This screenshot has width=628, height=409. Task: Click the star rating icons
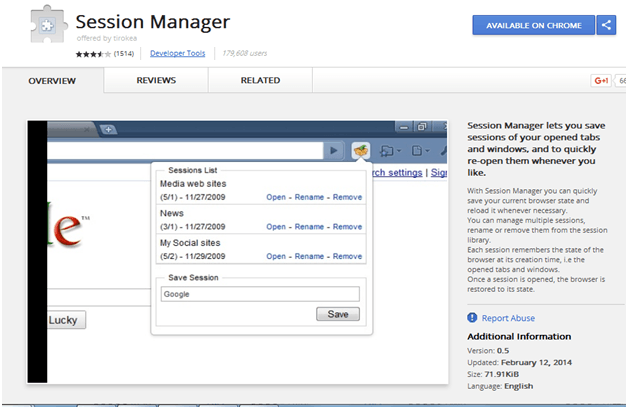click(93, 54)
